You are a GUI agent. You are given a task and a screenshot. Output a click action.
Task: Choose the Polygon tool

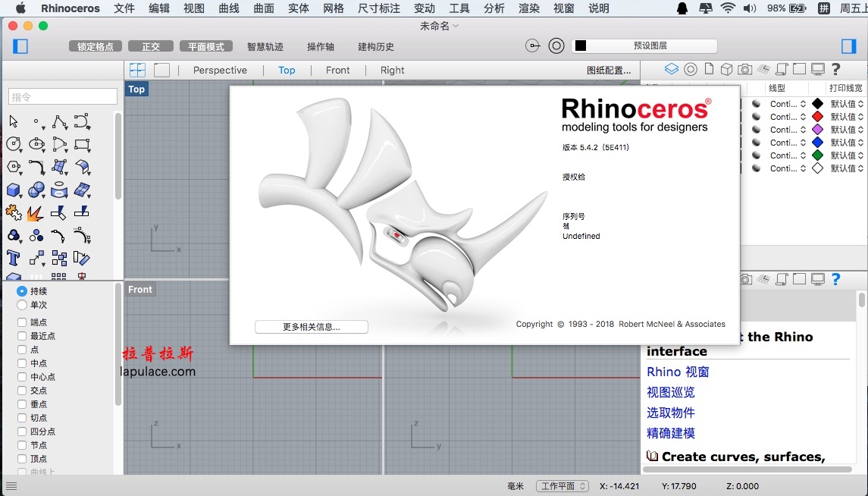point(14,167)
